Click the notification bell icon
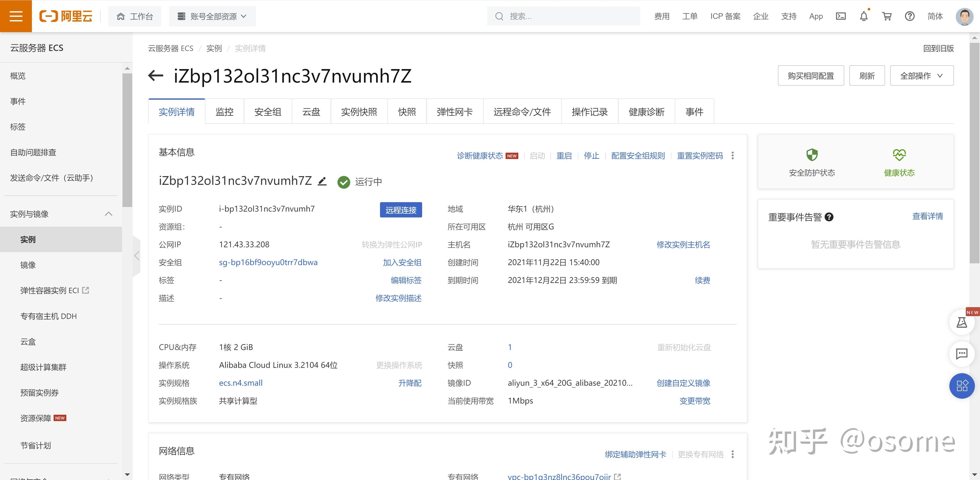Viewport: 980px width, 480px height. point(864,16)
